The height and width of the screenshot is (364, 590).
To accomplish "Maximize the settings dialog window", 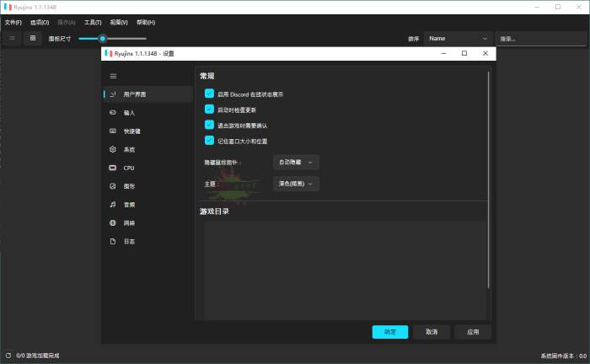I will tap(464, 53).
